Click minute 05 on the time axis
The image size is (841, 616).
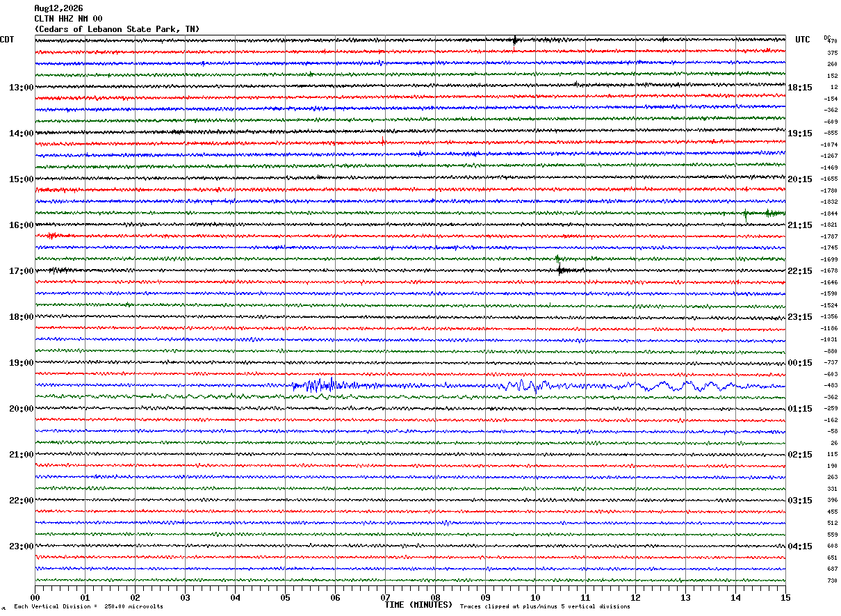(x=285, y=597)
